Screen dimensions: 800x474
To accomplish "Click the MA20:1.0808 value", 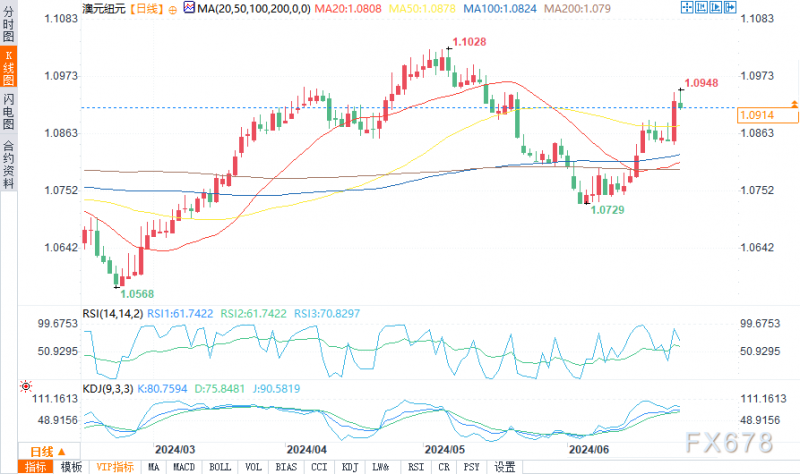I will point(347,8).
